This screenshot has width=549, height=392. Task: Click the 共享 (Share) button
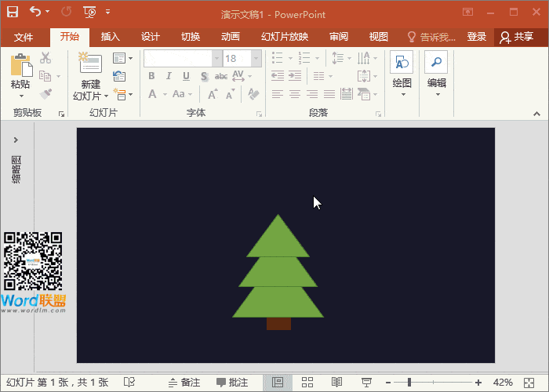pos(517,37)
